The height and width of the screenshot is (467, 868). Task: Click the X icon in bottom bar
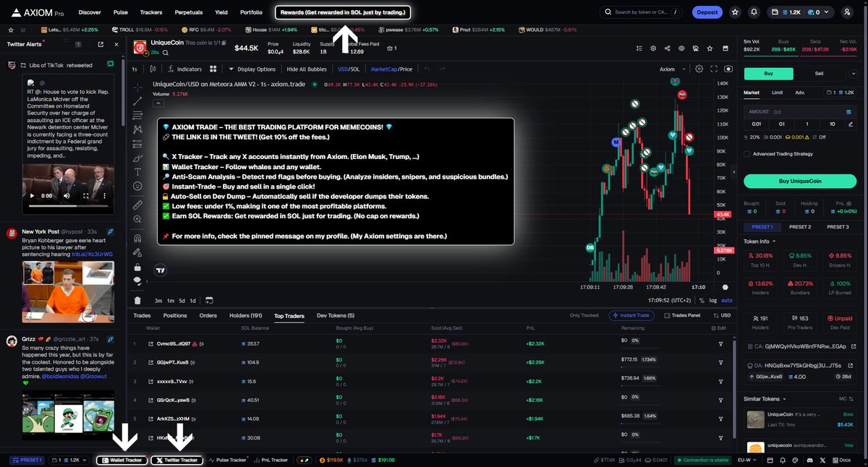824,460
